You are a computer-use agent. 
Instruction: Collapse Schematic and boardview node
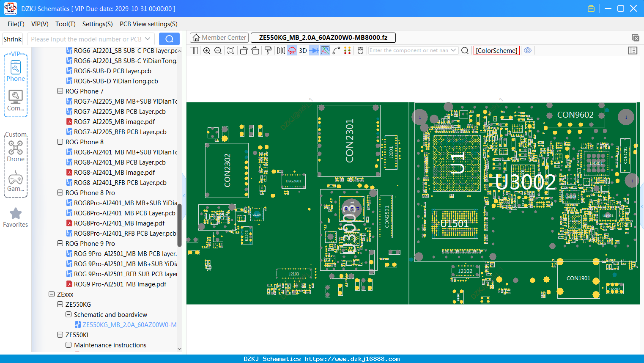click(69, 314)
